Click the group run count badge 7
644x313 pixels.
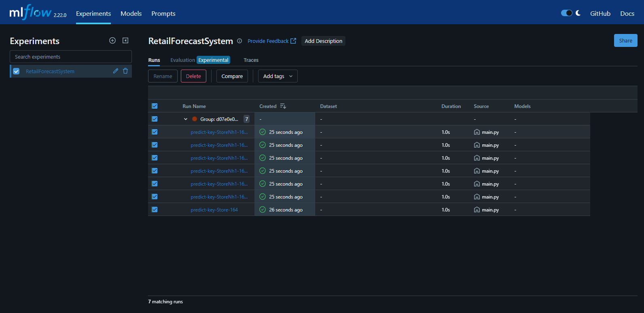246,119
